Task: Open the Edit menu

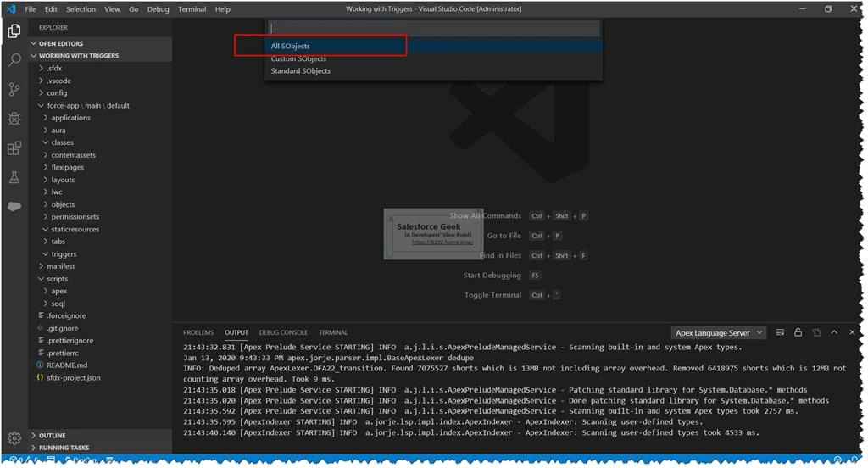Action: coord(51,8)
